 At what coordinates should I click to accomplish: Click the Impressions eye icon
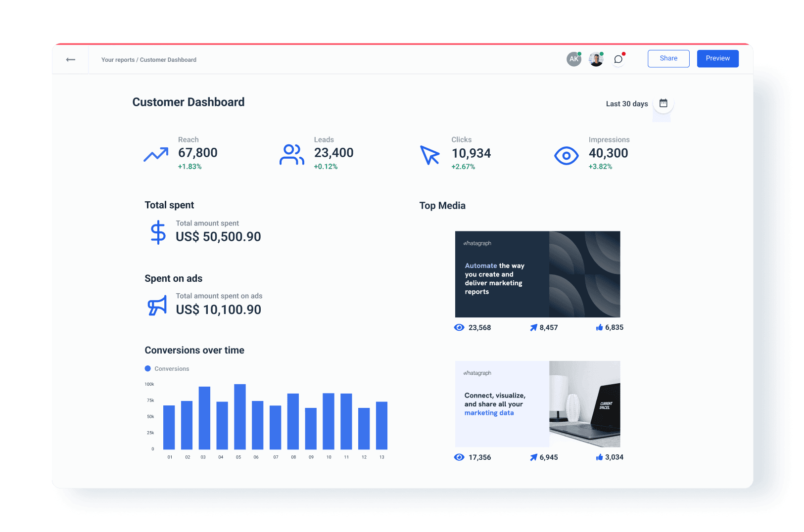566,155
